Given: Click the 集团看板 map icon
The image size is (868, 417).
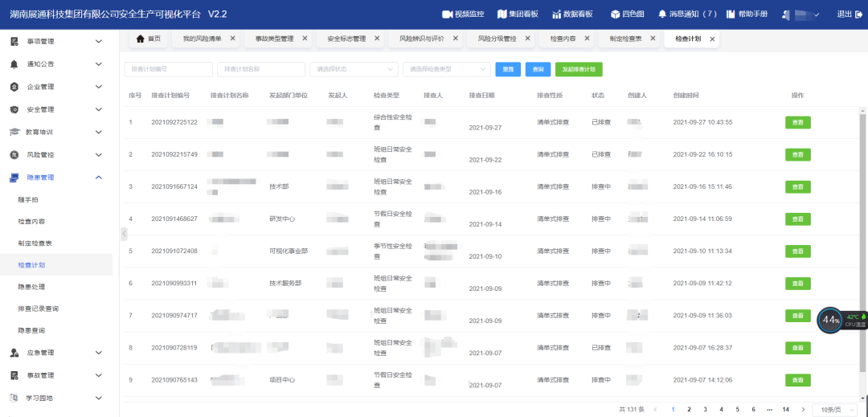Looking at the screenshot, I should (502, 14).
